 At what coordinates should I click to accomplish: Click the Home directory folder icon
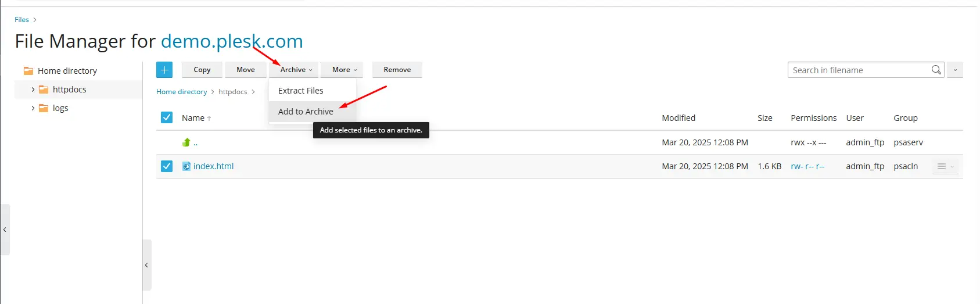click(28, 71)
